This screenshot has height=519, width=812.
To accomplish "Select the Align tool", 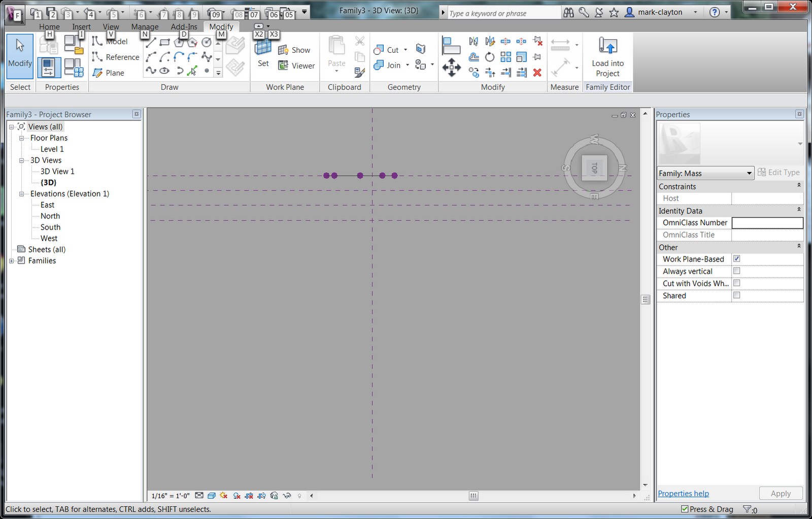I will [451, 45].
